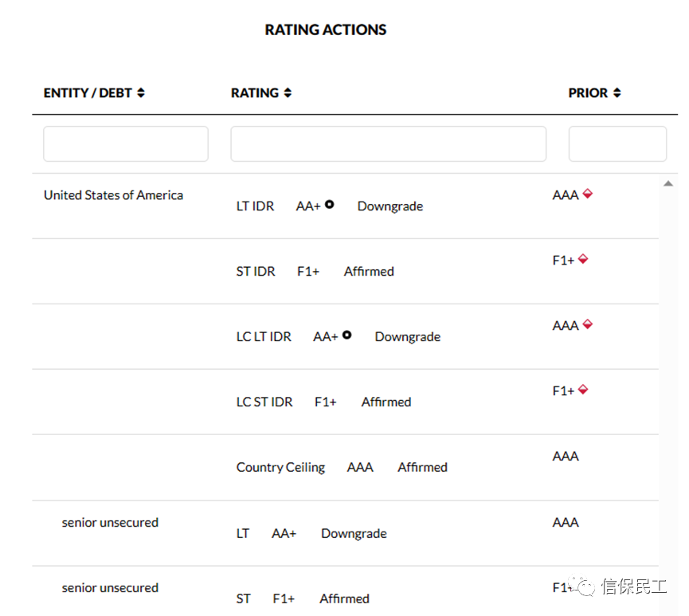Click the prior AAA value in the Country Ceiling row
Viewport: 689px width, 616px height.
coord(566,456)
